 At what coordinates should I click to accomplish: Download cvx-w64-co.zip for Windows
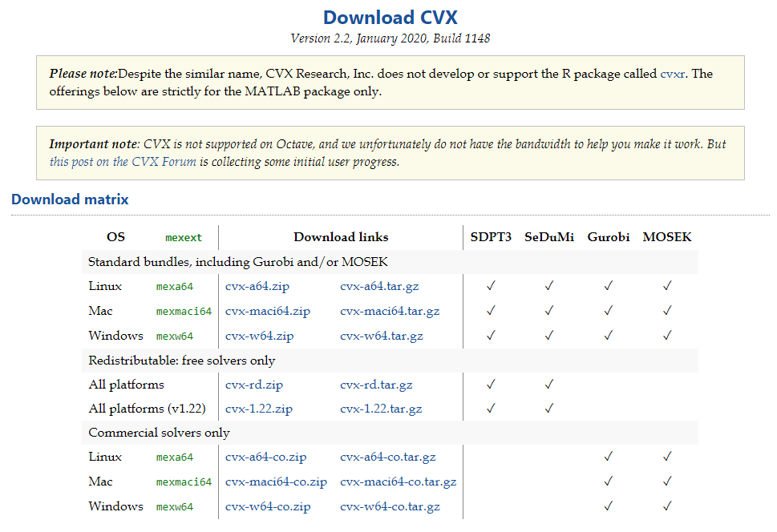(x=268, y=507)
